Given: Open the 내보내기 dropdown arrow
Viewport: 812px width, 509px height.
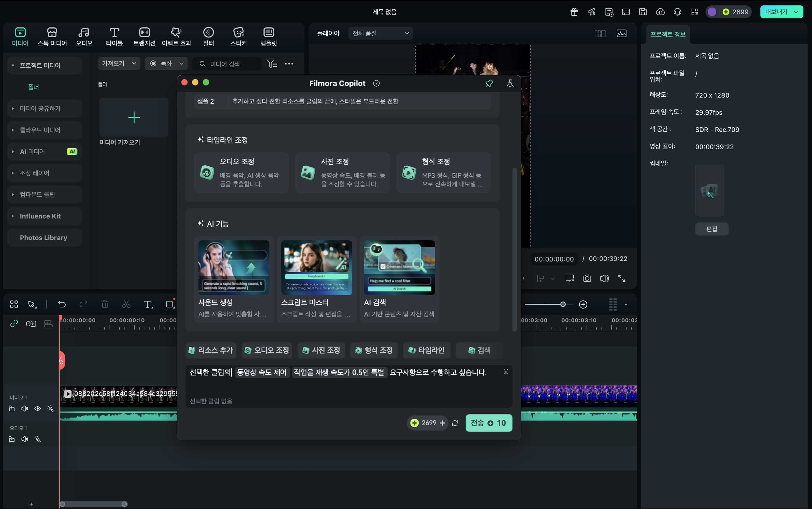Looking at the screenshot, I should pyautogui.click(x=796, y=12).
